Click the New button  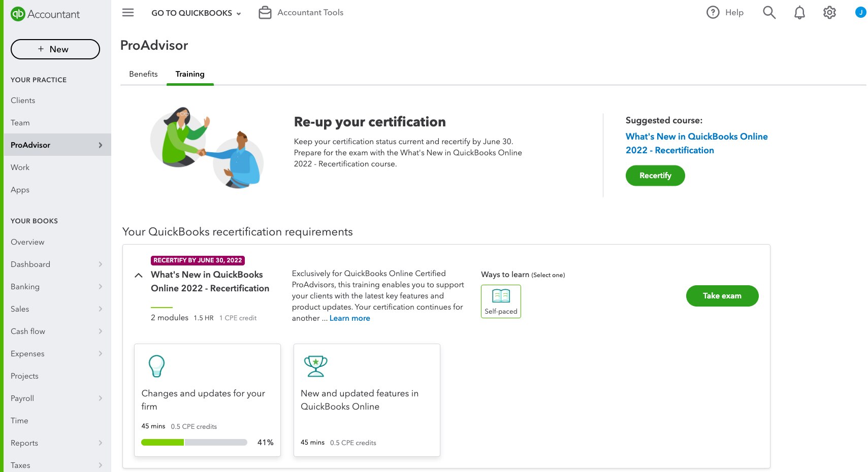click(55, 49)
